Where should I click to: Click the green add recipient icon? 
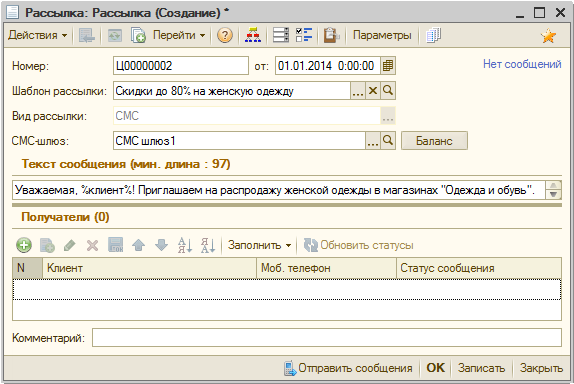click(x=24, y=245)
